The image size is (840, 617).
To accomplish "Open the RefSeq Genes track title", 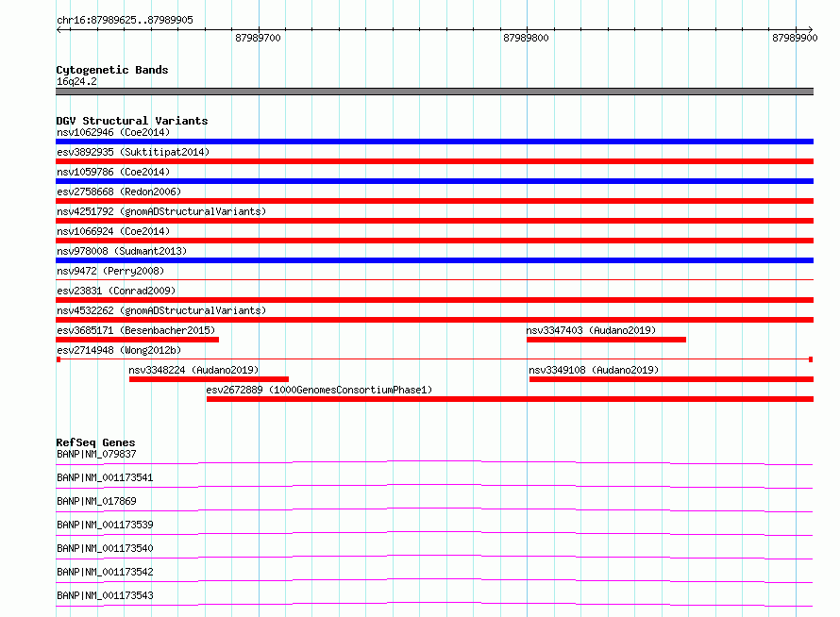I will click(x=96, y=442).
